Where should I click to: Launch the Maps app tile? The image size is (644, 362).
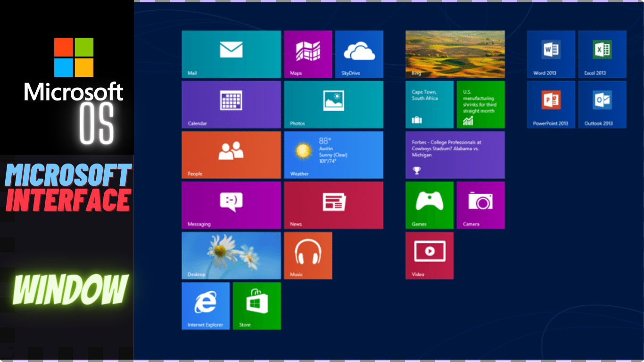[x=308, y=54]
